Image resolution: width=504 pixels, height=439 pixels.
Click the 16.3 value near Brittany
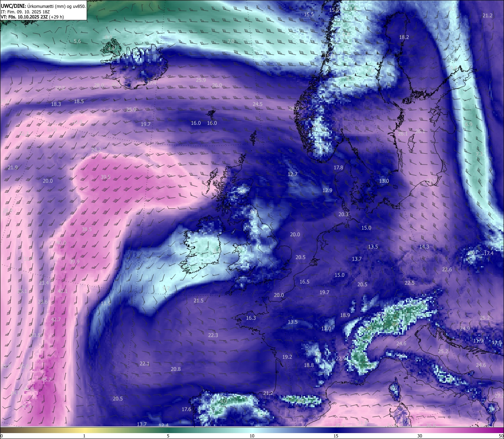coord(251,318)
